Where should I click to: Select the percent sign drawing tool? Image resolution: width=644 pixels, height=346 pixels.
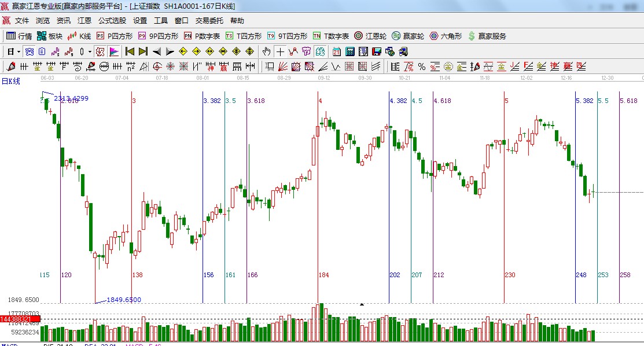coord(422,67)
